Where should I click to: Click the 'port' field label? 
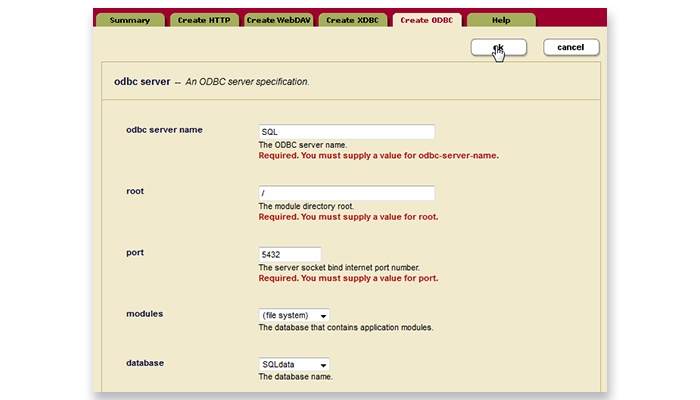(x=136, y=252)
